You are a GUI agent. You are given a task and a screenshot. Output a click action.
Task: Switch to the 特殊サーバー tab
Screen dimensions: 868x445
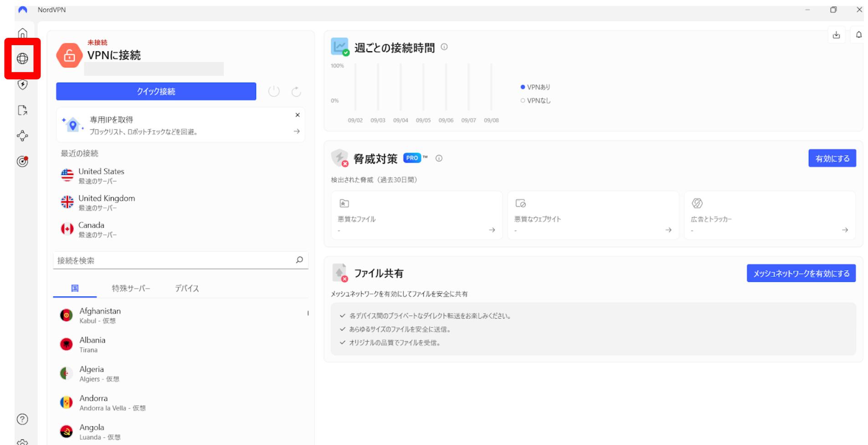(x=131, y=288)
